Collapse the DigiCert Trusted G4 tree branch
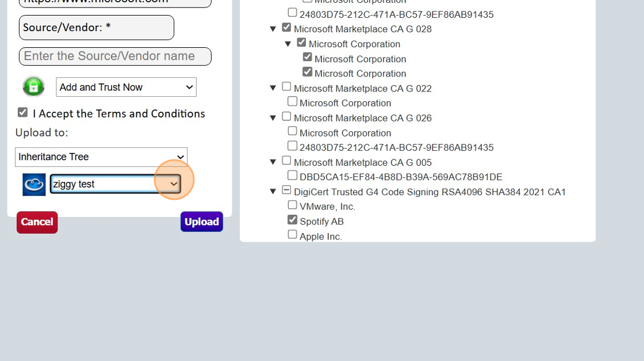The image size is (644, 361). pos(273,190)
